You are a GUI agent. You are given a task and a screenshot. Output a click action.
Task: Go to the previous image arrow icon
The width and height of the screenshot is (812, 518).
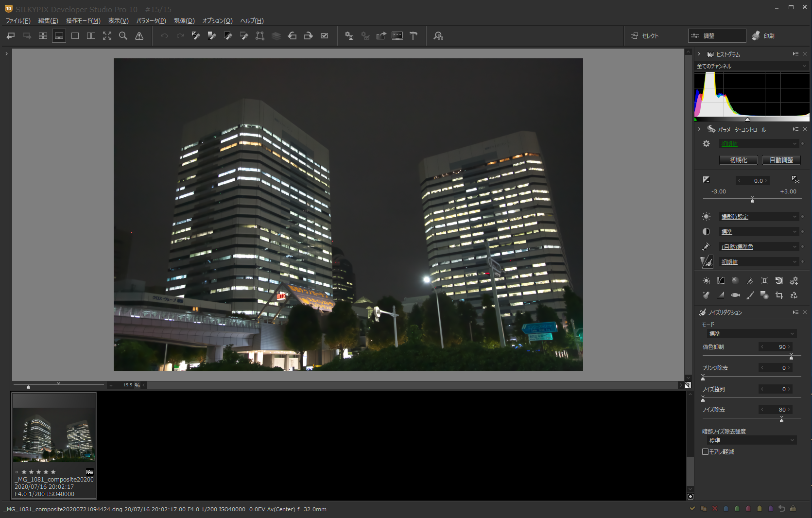click(x=11, y=36)
